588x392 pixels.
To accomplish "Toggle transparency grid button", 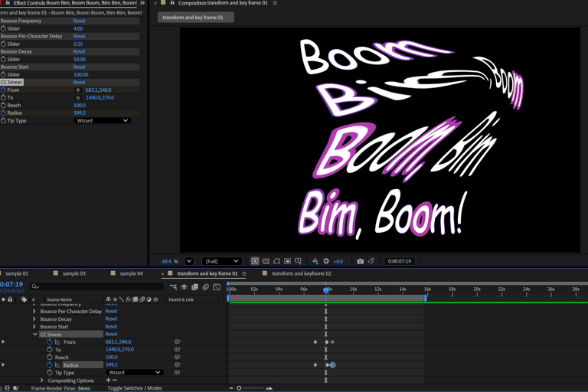I will coord(266,261).
